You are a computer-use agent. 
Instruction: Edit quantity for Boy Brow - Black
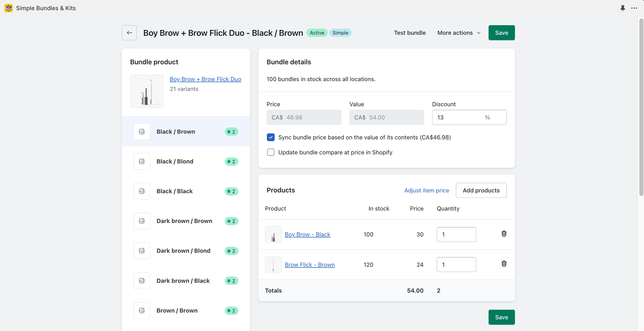point(456,234)
